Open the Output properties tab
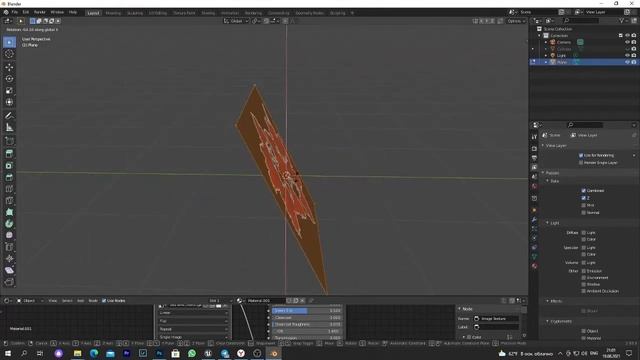 click(534, 158)
